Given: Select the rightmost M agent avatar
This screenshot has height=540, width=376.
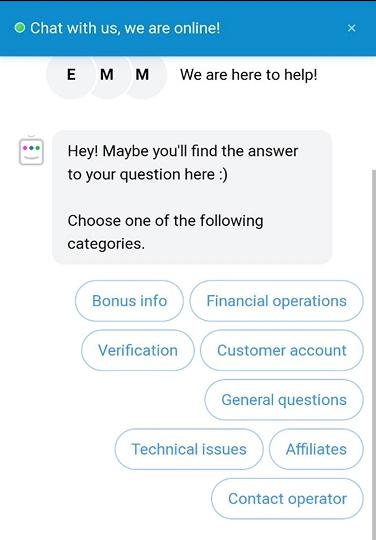Looking at the screenshot, I should pyautogui.click(x=143, y=75).
